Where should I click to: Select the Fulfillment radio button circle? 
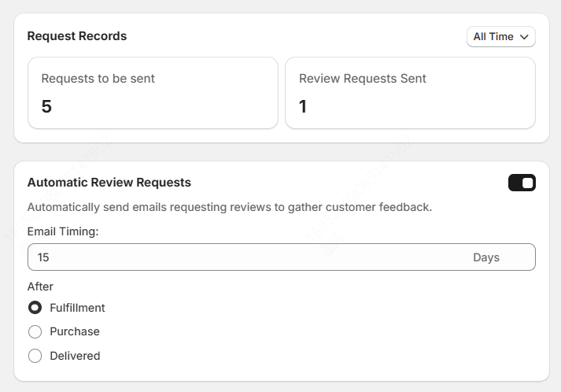point(35,308)
